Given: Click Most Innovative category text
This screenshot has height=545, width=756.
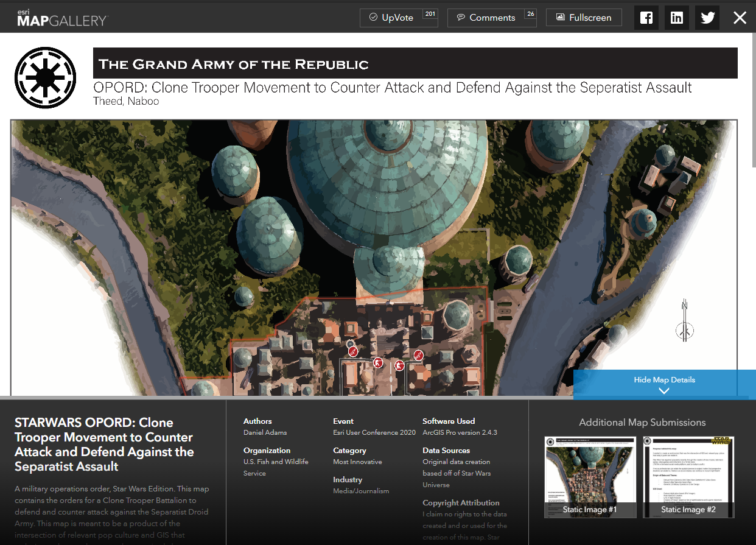Looking at the screenshot, I should pos(357,462).
